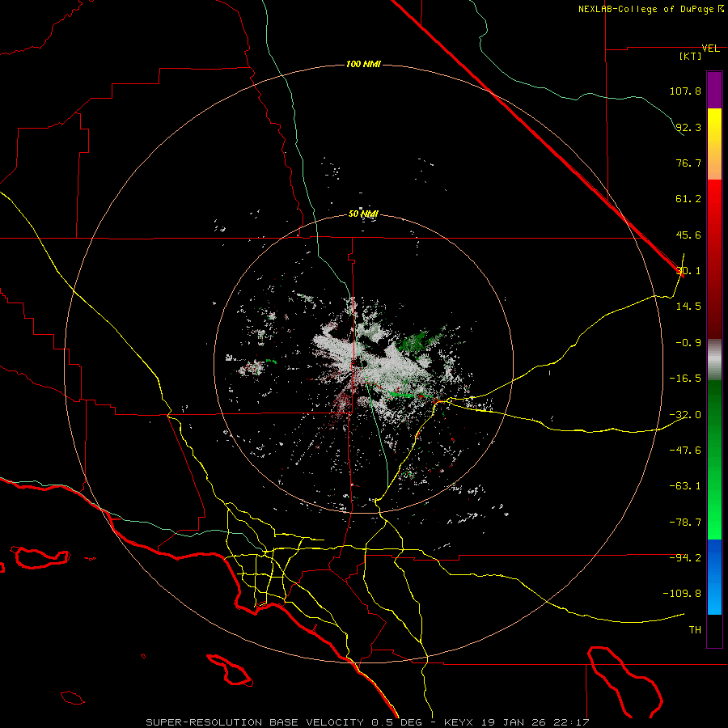Click the Super-Resolution Base Velocity caption

[368, 722]
